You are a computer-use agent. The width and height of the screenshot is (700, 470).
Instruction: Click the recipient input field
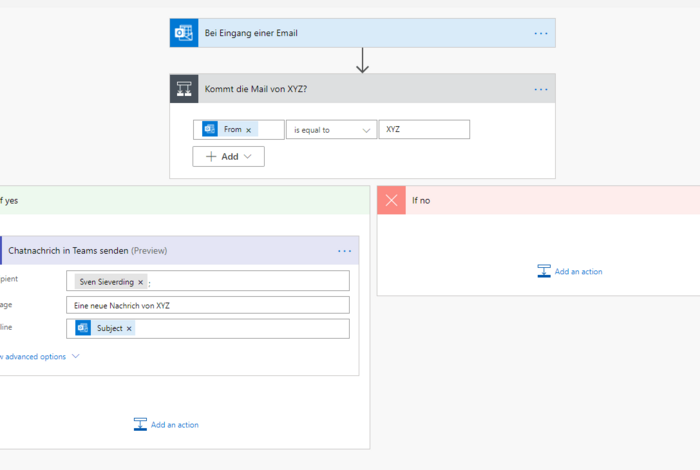click(x=208, y=281)
